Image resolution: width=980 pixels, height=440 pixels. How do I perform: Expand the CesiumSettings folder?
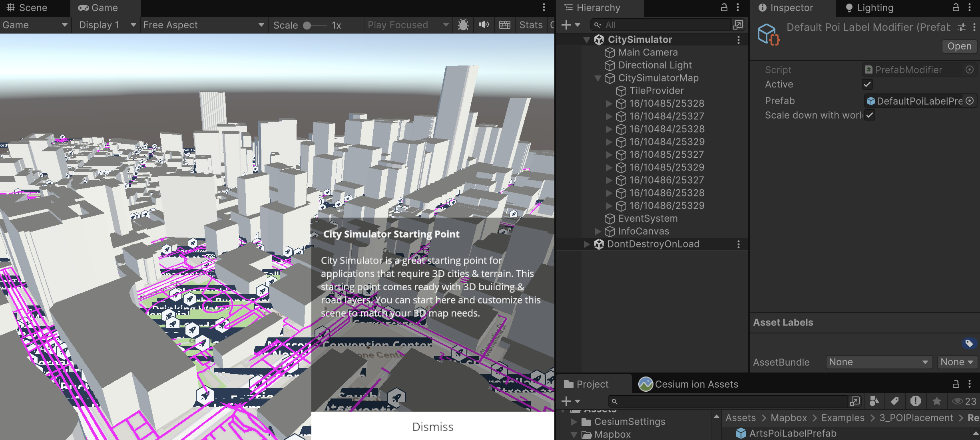[574, 422]
